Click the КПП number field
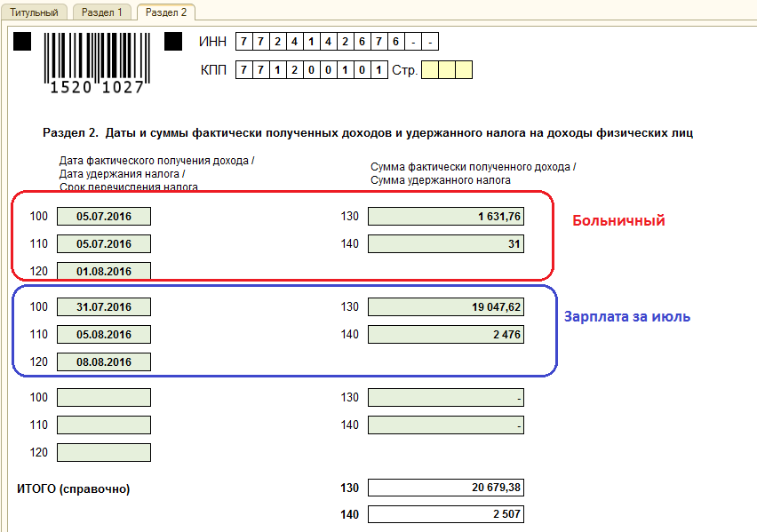This screenshot has width=757, height=532. pyautogui.click(x=311, y=69)
